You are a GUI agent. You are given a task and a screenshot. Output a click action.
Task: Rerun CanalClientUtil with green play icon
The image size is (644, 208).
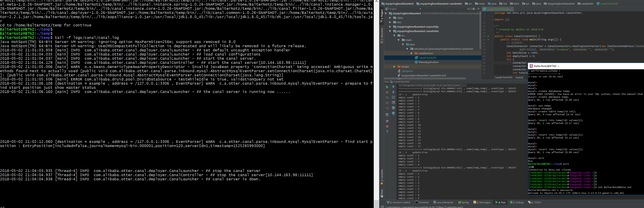(387, 87)
